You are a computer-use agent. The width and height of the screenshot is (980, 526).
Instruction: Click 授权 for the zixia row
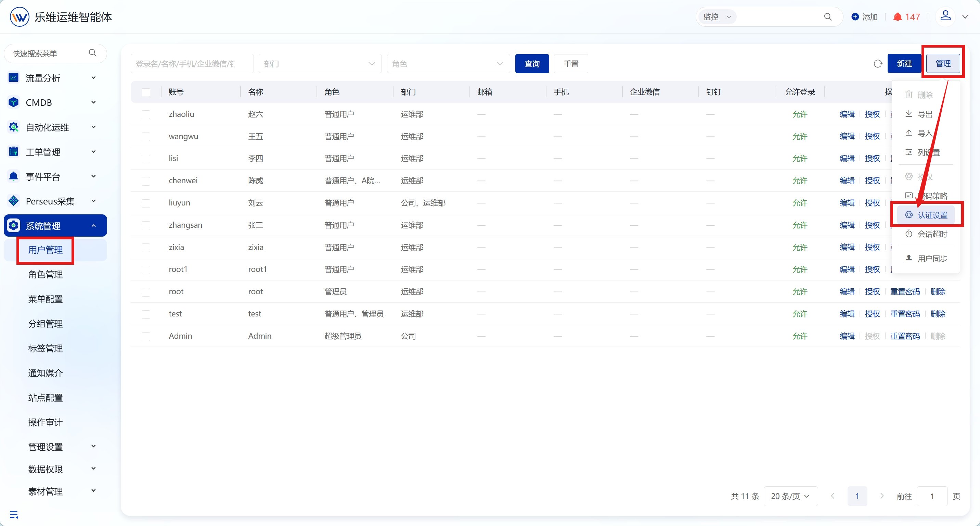(x=872, y=247)
